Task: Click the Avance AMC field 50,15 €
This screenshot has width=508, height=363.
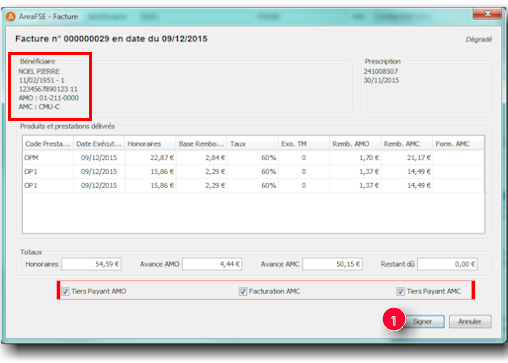Action: coord(332,264)
